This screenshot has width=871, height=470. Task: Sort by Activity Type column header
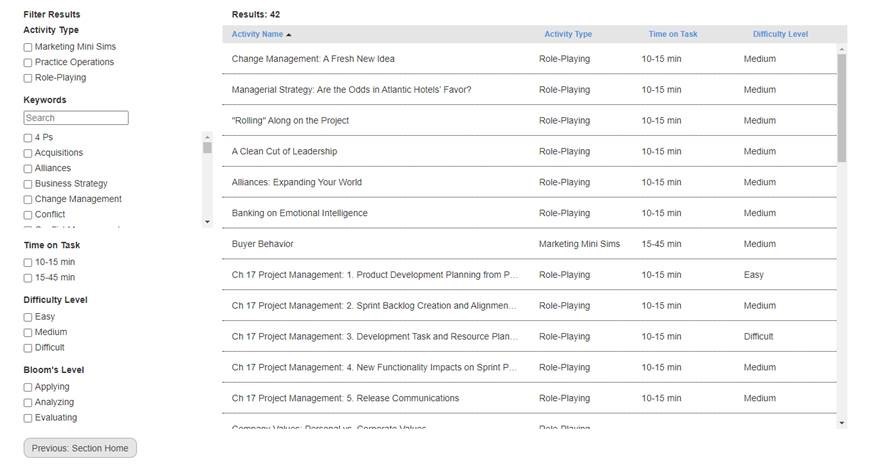pyautogui.click(x=568, y=34)
